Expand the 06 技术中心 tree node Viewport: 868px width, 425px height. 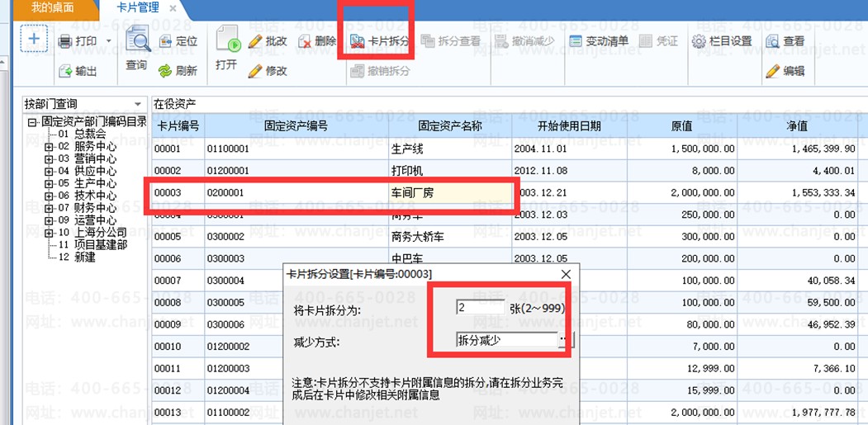click(x=49, y=196)
